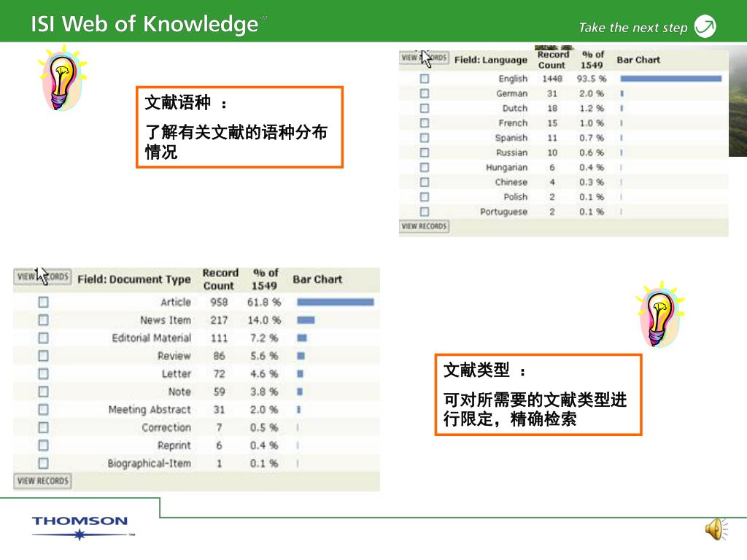
Task: Click the 文献类型 text box
Action: pyautogui.click(x=538, y=394)
